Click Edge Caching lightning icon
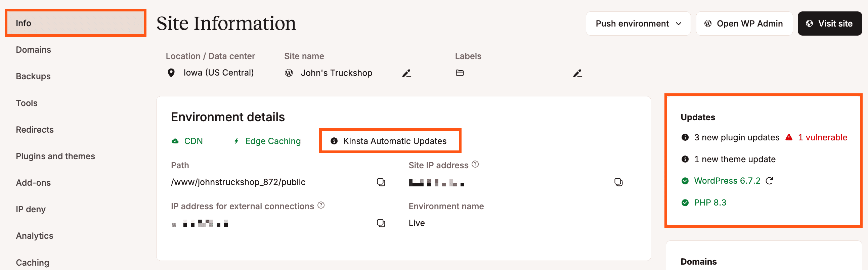 pyautogui.click(x=236, y=141)
